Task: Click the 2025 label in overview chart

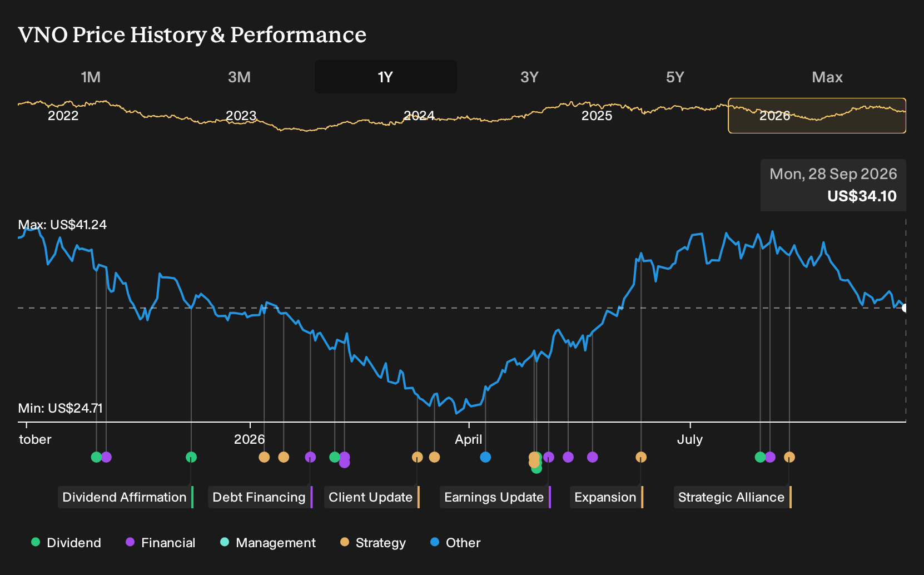Action: (x=597, y=116)
